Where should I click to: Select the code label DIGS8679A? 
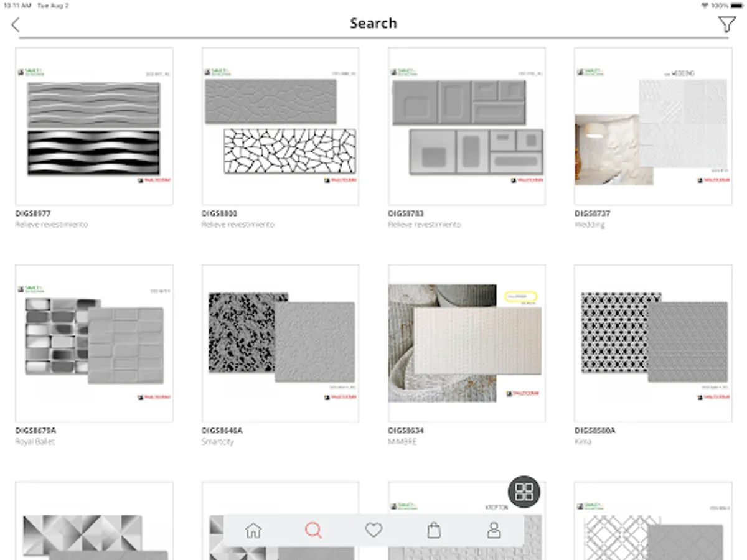point(35,431)
